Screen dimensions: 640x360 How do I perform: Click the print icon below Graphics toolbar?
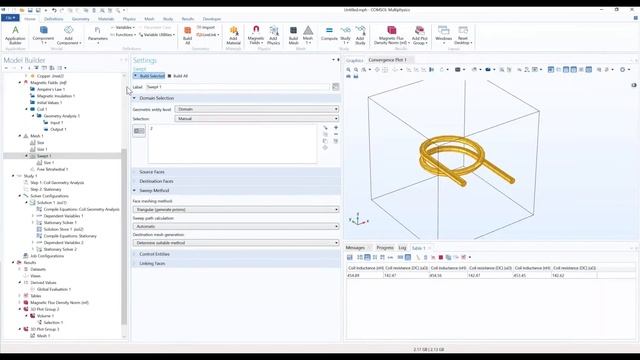pos(356,76)
